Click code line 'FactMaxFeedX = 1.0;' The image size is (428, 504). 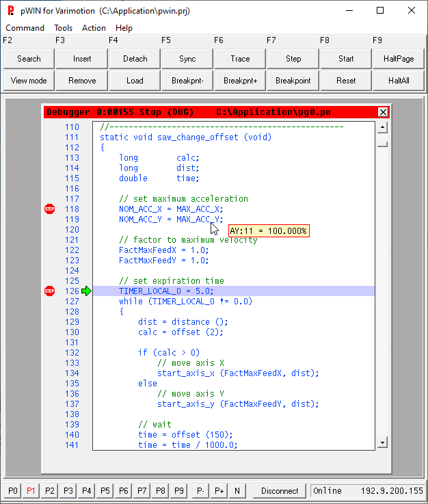(164, 250)
